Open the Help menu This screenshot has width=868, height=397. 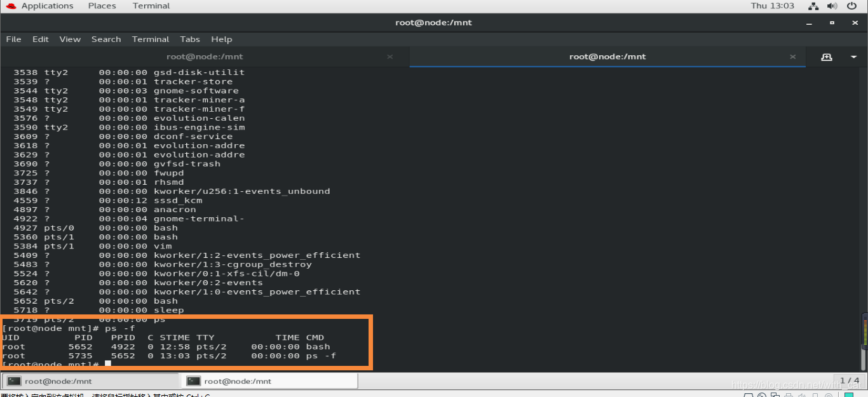[x=222, y=39]
